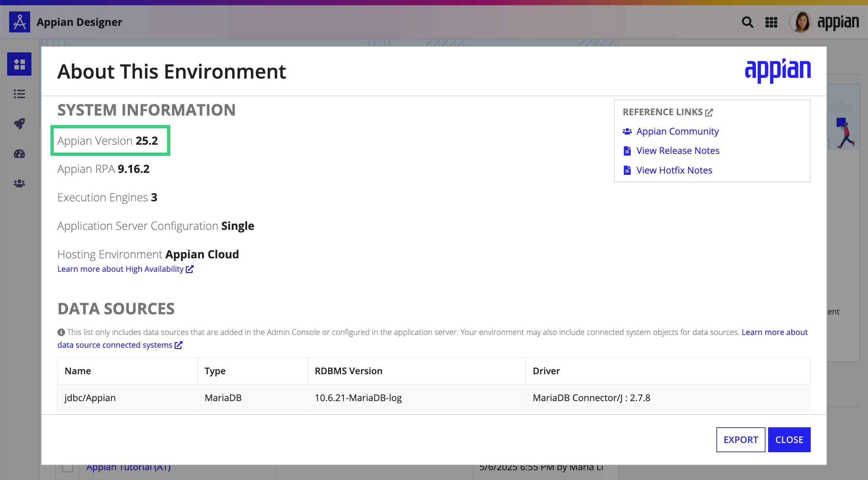Click the Type column header
This screenshot has height=480, width=868.
[253, 371]
